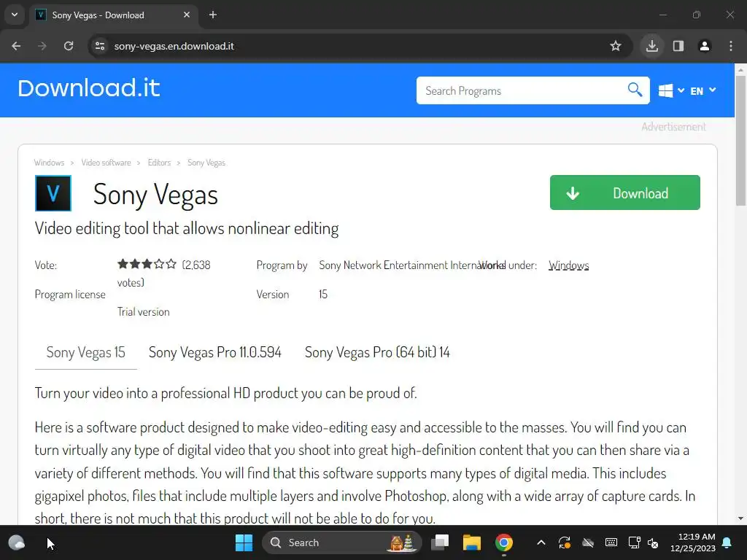Viewport: 747px width, 560px height.
Task: Click the Chrome taskbar icon
Action: (503, 542)
